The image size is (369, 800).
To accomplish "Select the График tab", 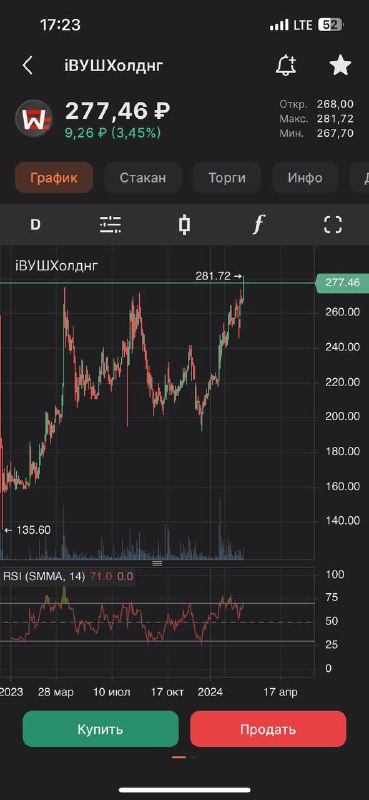I will click(54, 178).
